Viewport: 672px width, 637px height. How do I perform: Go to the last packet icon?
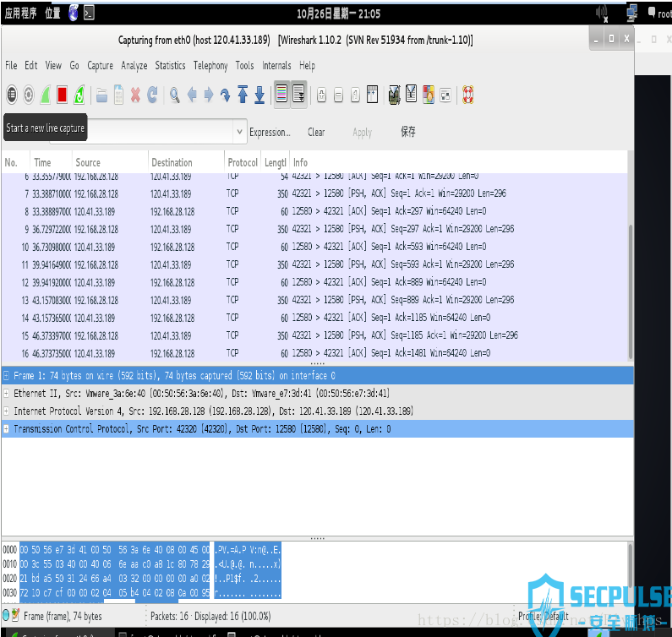tap(260, 95)
